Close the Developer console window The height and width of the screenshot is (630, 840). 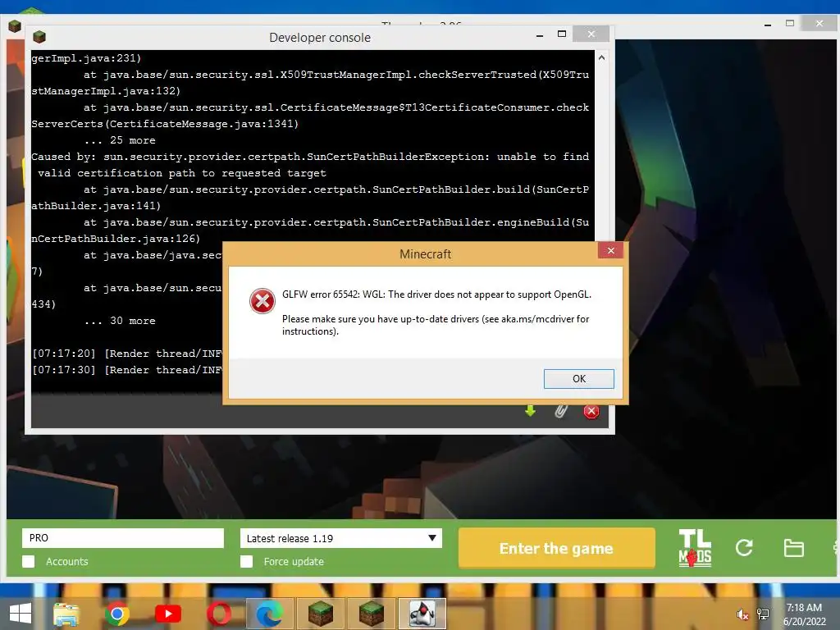[591, 34]
